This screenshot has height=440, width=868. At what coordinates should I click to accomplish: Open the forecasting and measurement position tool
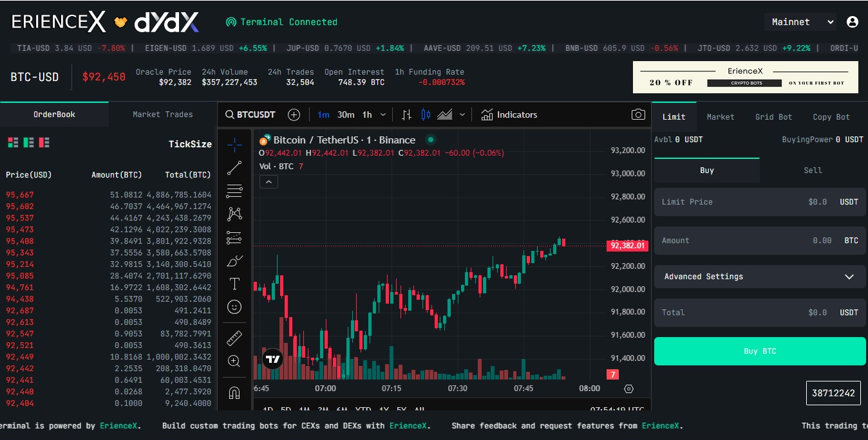point(234,237)
